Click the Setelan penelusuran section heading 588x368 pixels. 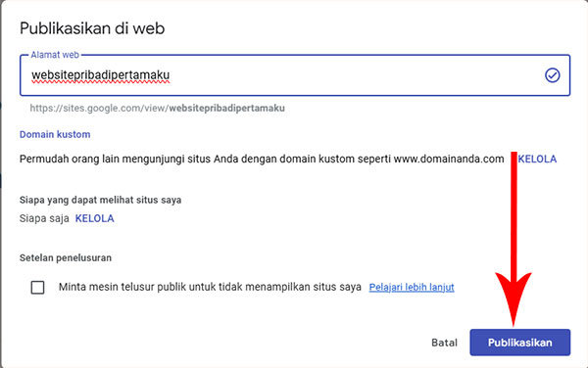(66, 258)
